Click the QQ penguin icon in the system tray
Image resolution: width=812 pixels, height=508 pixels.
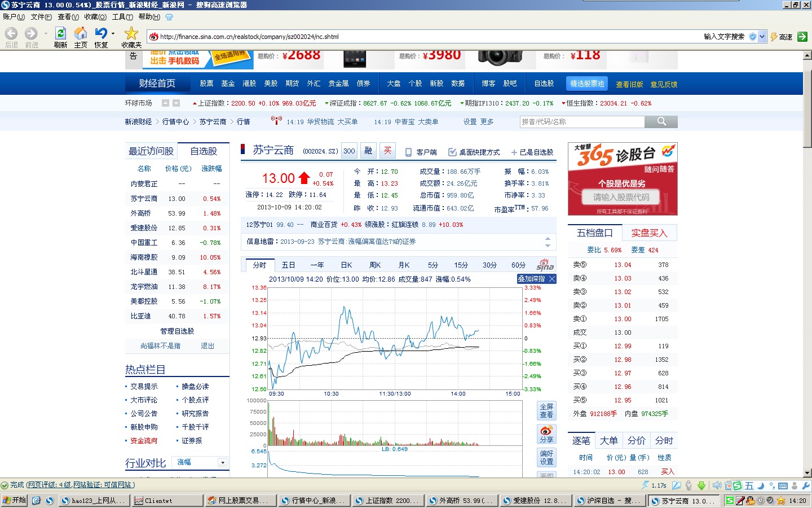[750, 500]
